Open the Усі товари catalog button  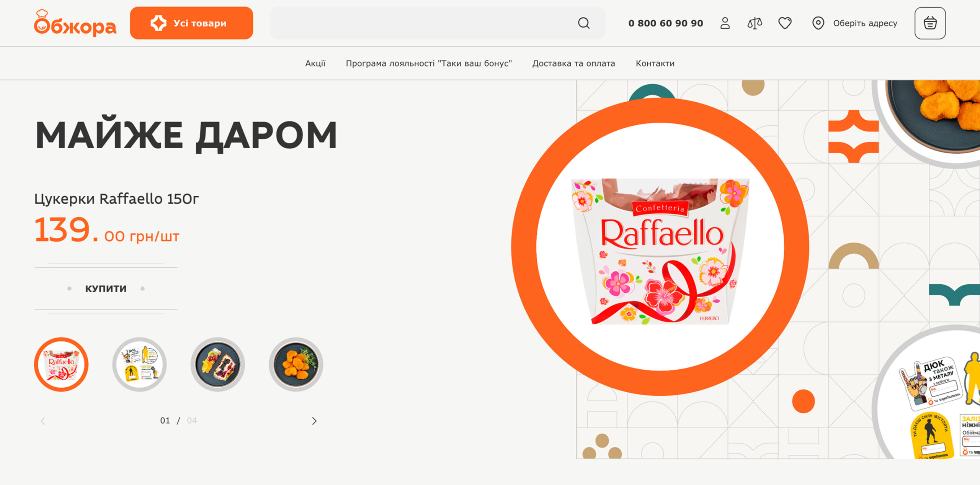pos(191,23)
